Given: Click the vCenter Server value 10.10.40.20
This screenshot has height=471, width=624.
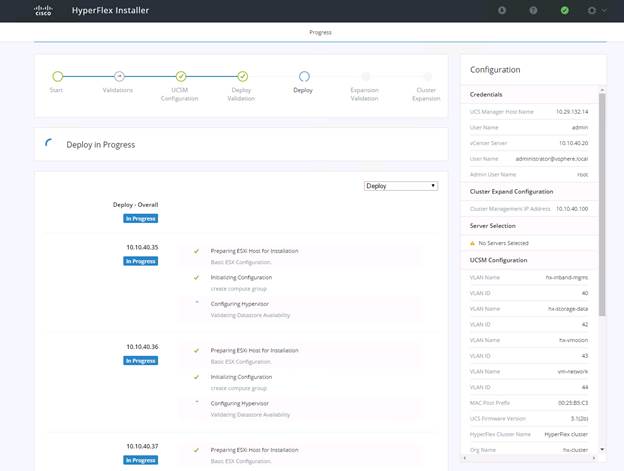Looking at the screenshot, I should [573, 143].
